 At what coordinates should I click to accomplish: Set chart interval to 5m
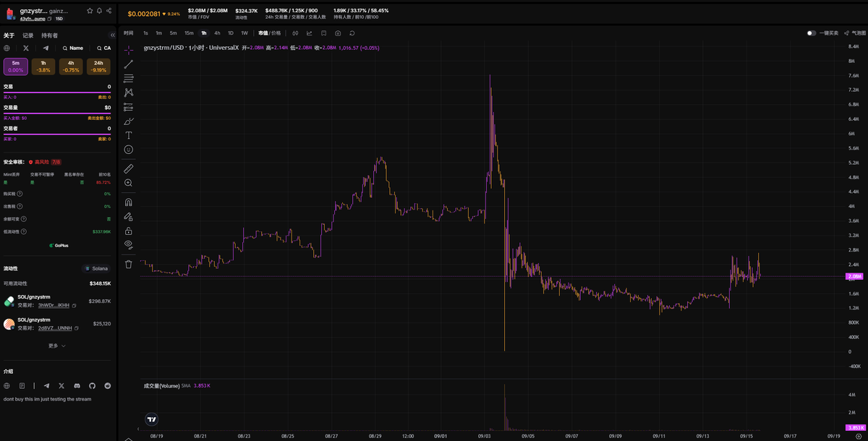[173, 33]
